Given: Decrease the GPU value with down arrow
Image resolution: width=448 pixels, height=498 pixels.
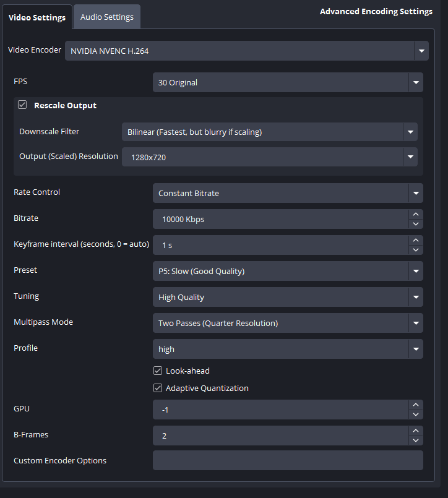Looking at the screenshot, I should (x=416, y=414).
